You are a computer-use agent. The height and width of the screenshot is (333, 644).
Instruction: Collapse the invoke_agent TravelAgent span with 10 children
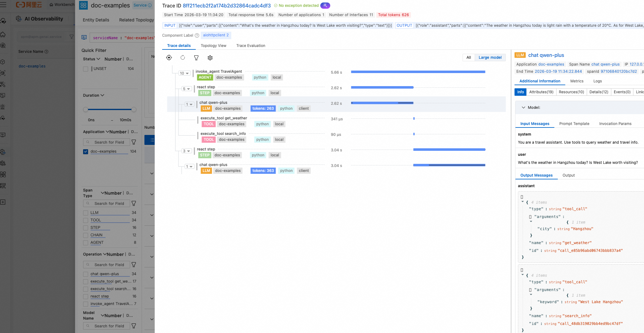(x=184, y=73)
